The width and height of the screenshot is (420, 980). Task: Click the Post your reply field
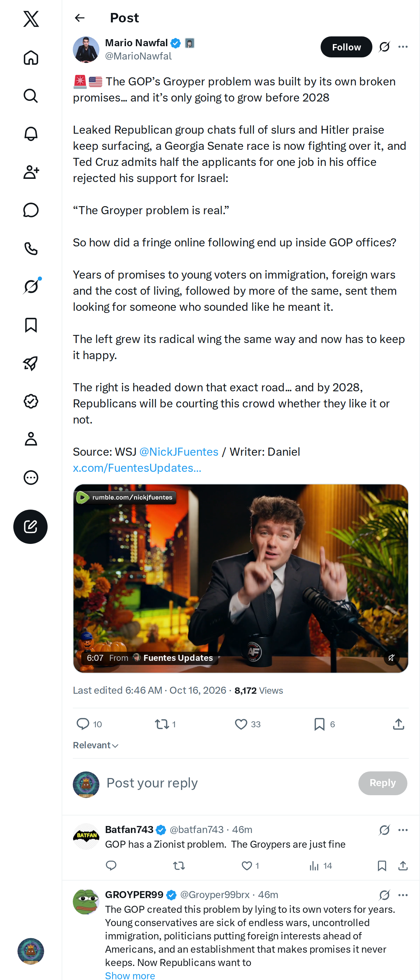[228, 783]
